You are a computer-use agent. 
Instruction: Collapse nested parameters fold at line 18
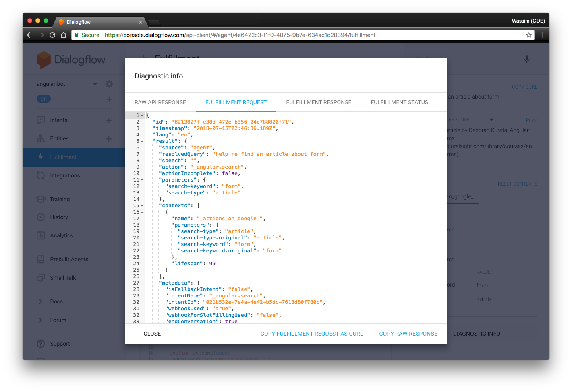pos(142,225)
